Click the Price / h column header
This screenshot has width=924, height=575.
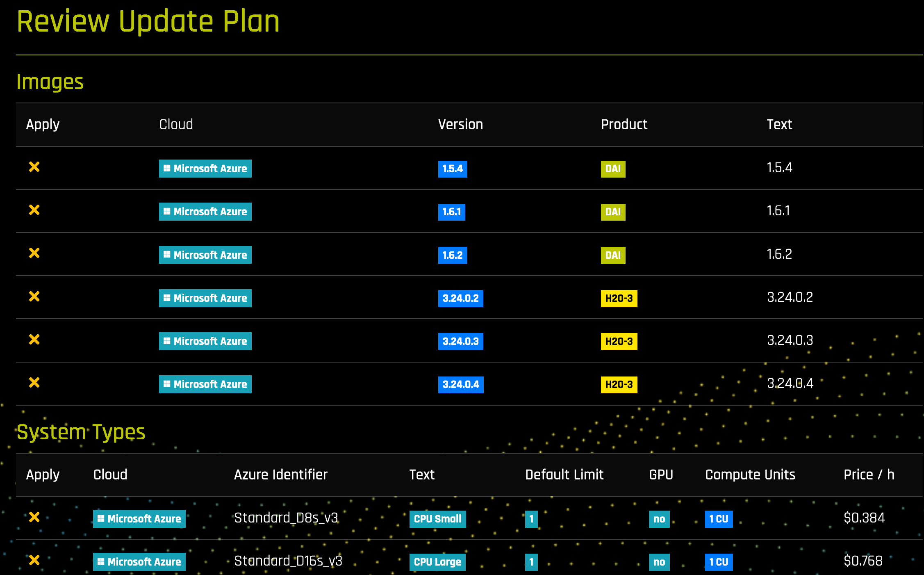point(869,475)
